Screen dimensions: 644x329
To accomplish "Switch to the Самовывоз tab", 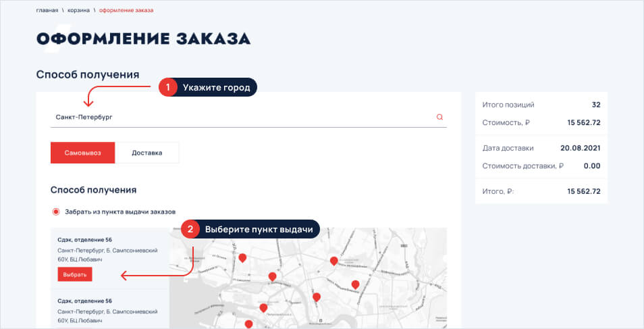I will point(82,153).
